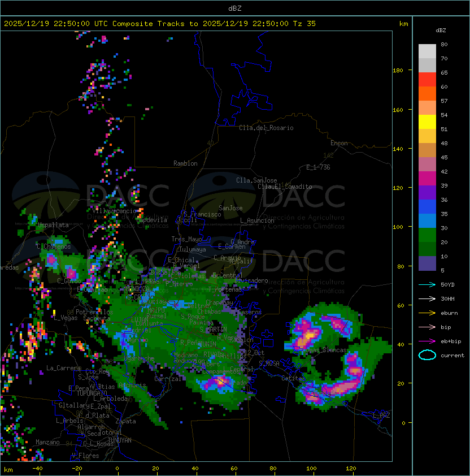Viewport: 470px width, 476px height.
Task: Click the 'Villavicencio' place label
Action: coord(114,211)
